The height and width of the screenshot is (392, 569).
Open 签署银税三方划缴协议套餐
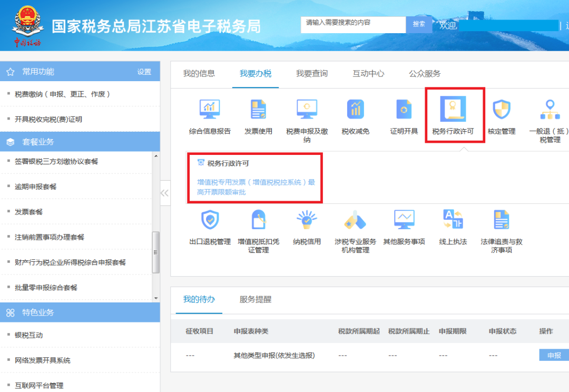tap(56, 162)
